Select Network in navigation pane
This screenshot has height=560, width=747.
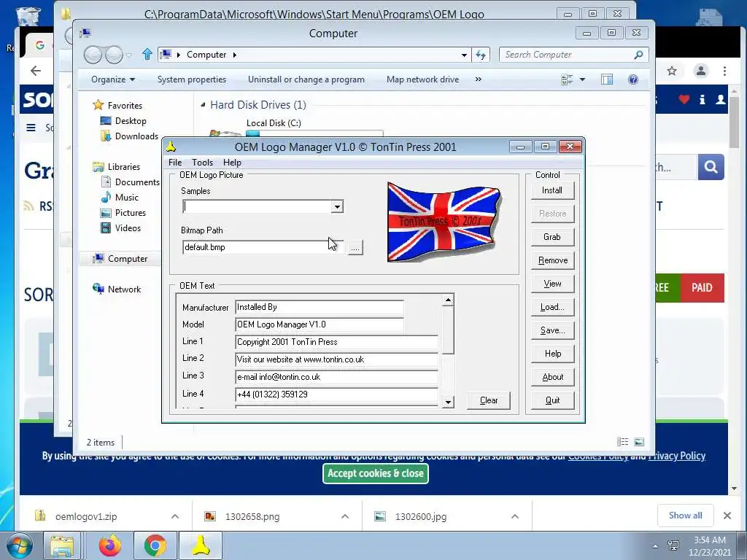(124, 289)
